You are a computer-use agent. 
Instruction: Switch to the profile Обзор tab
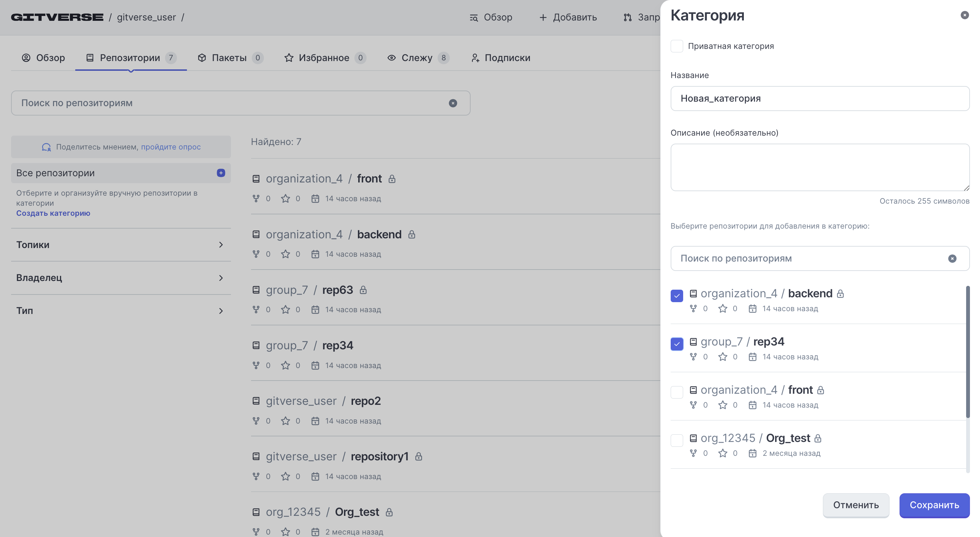[43, 58]
